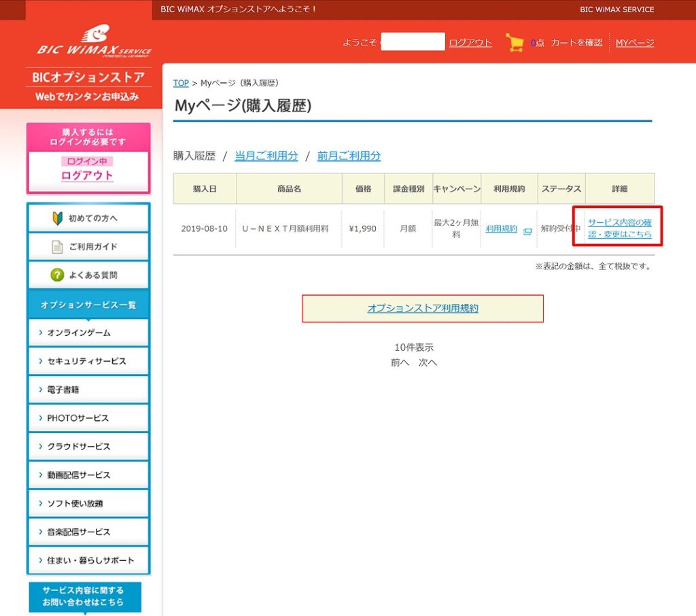696x616 pixels.
Task: Open オプションストア利用規約 link
Action: click(423, 308)
